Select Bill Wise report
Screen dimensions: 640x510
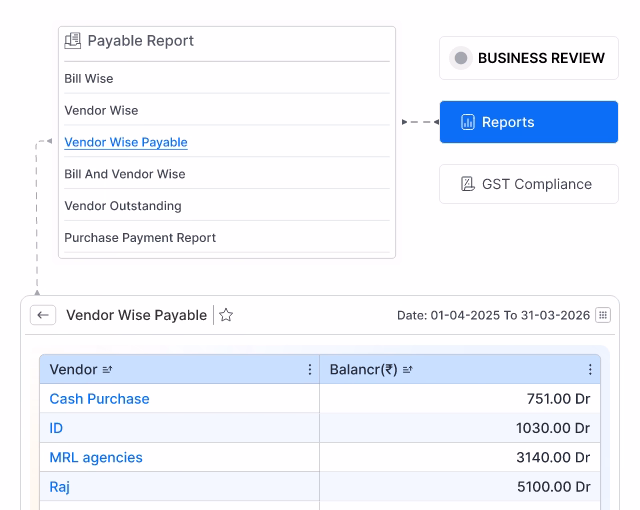(227, 78)
